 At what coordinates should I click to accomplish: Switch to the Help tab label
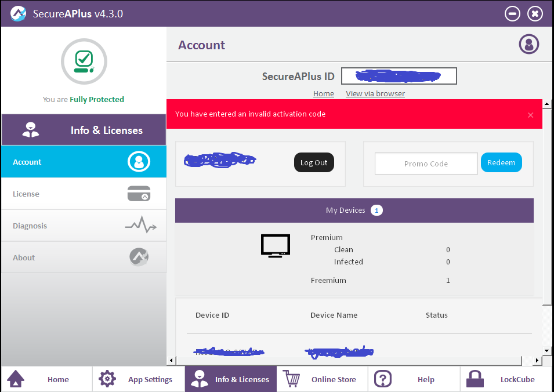[x=426, y=379]
